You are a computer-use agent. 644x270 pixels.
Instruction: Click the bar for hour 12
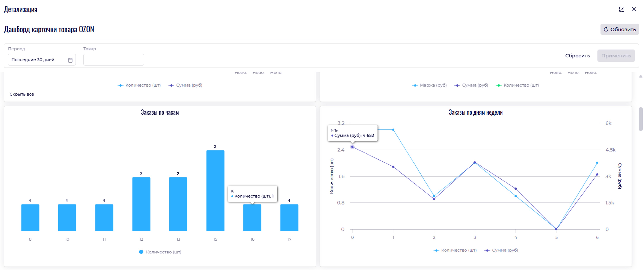point(141,204)
